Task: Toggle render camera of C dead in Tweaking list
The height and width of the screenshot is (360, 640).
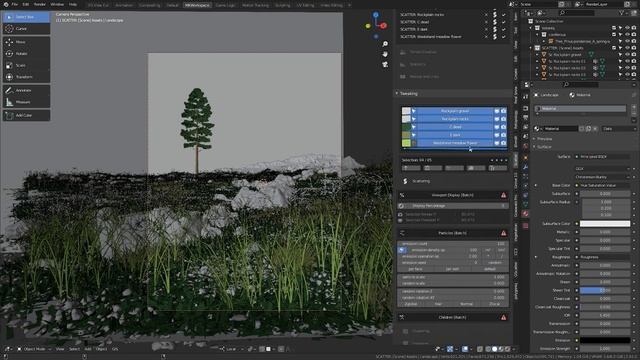Action: coord(503,127)
